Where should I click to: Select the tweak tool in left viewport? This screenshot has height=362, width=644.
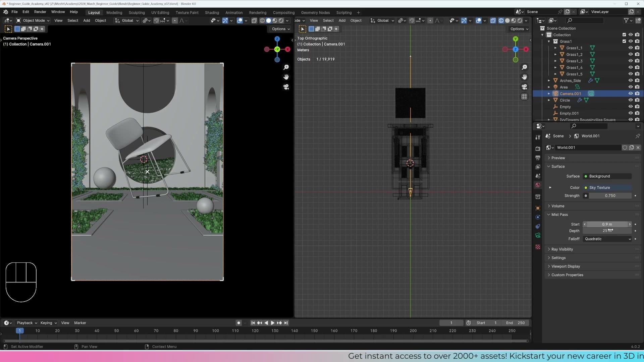[8, 29]
